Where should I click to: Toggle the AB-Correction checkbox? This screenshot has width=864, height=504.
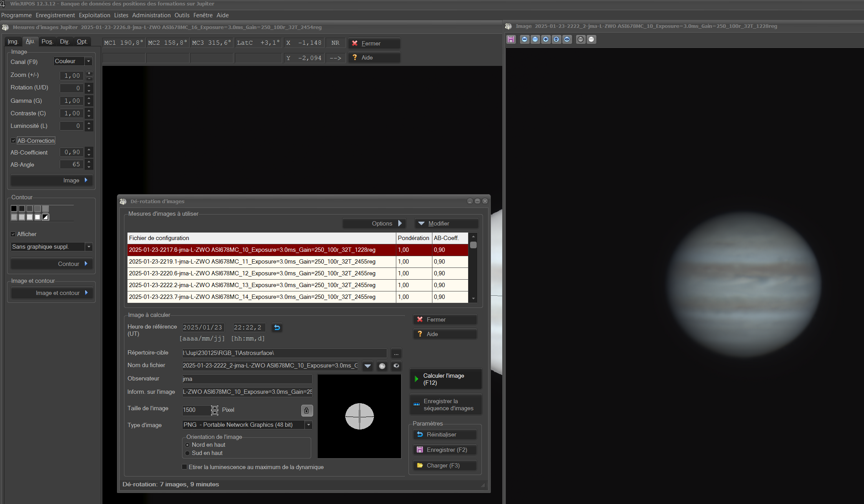[x=13, y=140]
